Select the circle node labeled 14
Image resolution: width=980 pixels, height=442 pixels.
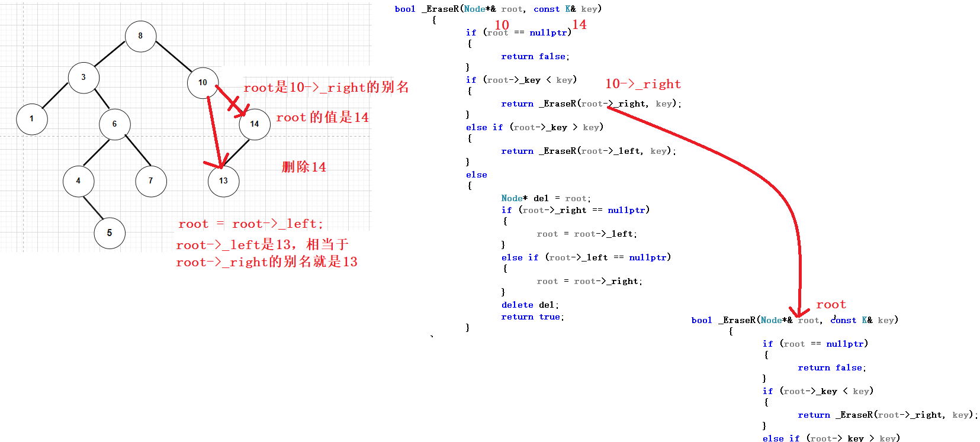point(255,124)
